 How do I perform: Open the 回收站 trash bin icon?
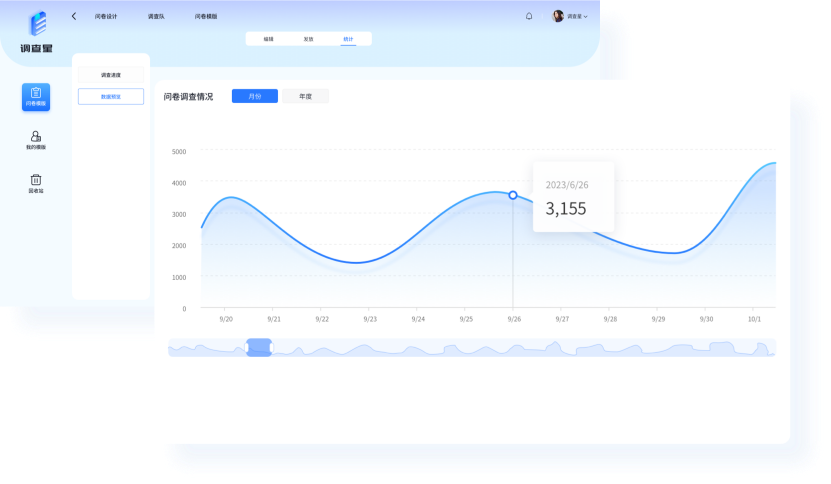36,183
